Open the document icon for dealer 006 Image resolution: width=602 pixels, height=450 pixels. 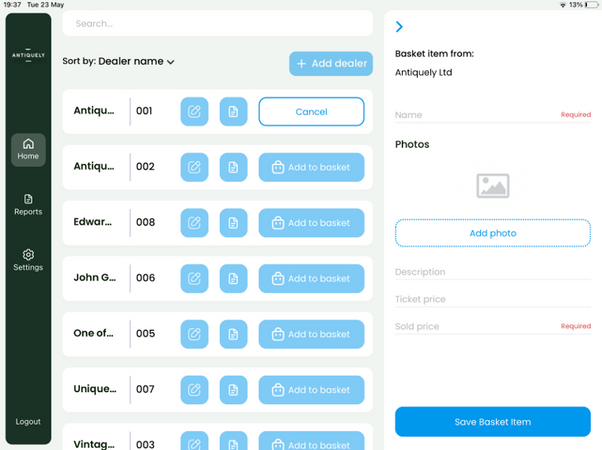[x=233, y=278]
